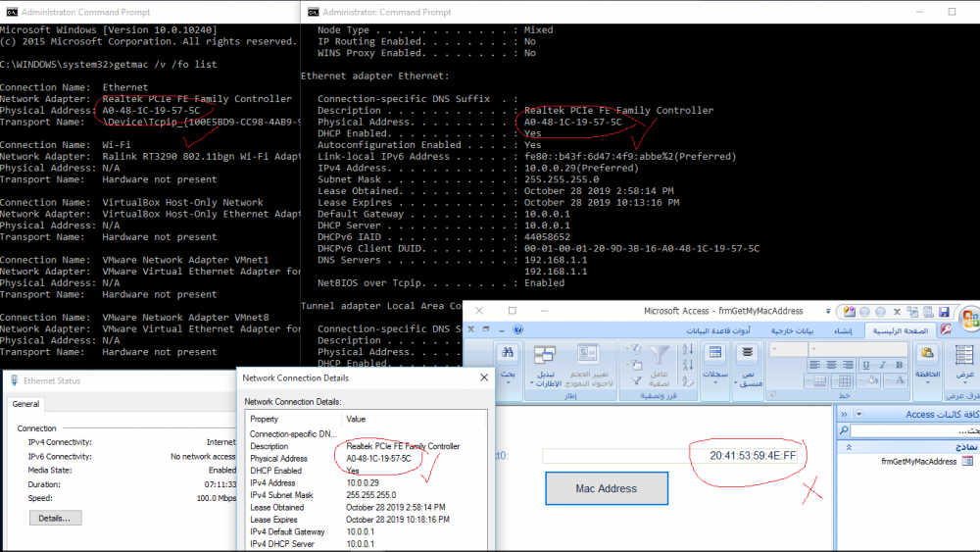Select the Description row in Connection Details

click(x=366, y=446)
